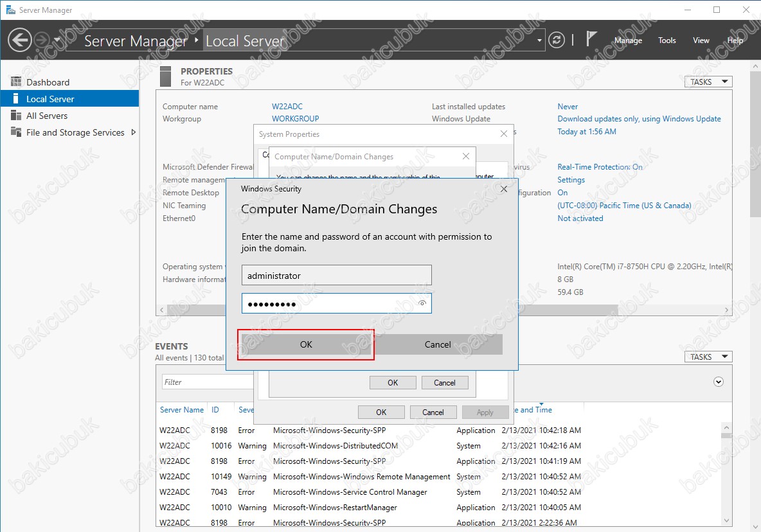Open the View menu
Viewport: 761px width, 532px height.
coord(701,40)
